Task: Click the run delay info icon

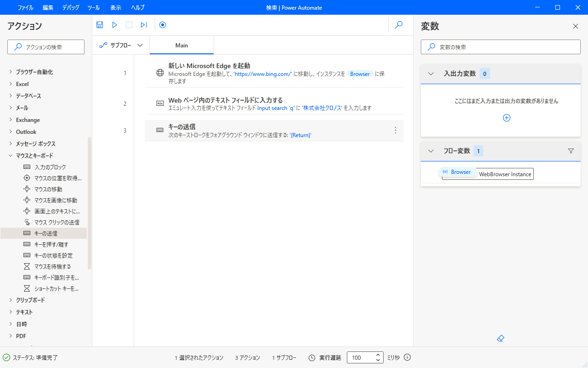Action: point(407,357)
